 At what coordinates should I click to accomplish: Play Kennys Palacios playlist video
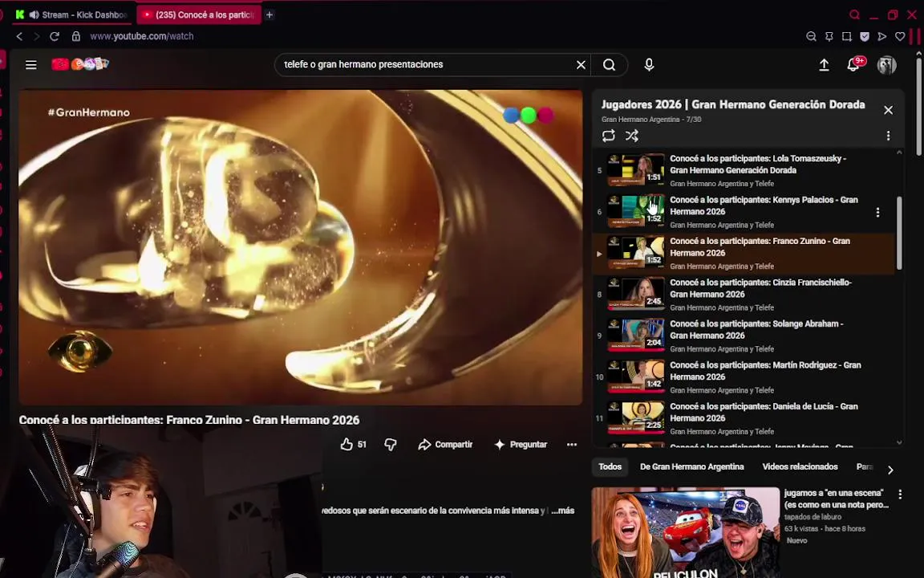[745, 212]
